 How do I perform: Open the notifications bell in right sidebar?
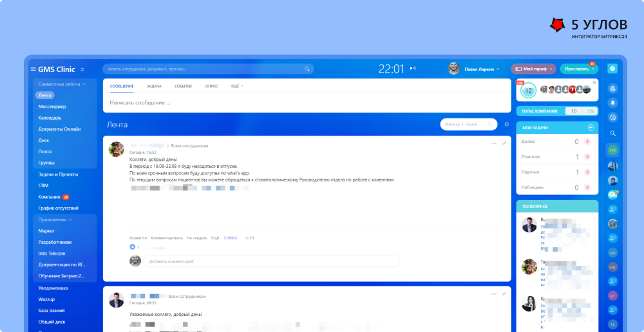[612, 103]
